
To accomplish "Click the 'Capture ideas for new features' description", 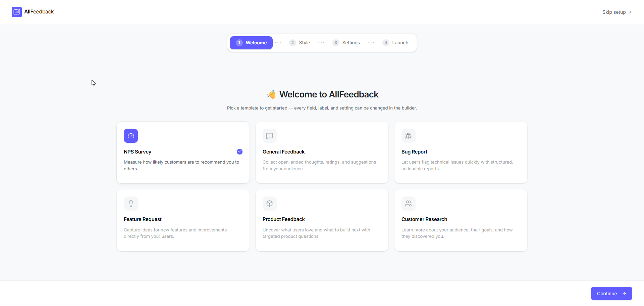I will tap(175, 233).
